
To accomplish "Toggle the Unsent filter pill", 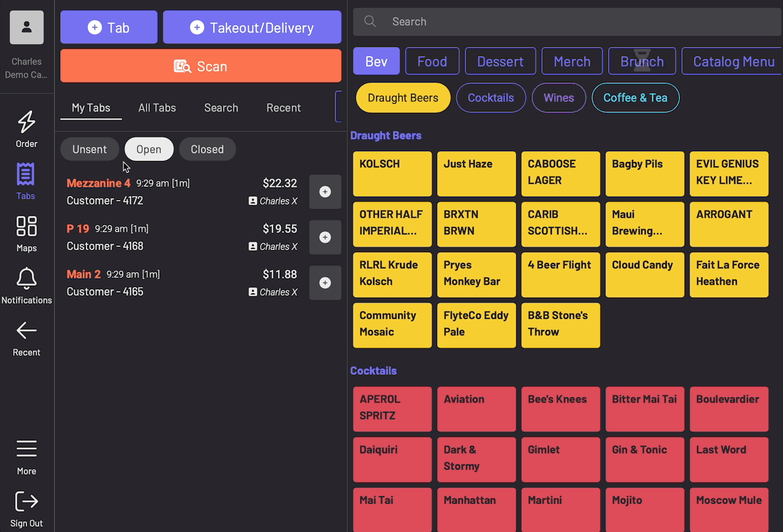I will coord(89,149).
